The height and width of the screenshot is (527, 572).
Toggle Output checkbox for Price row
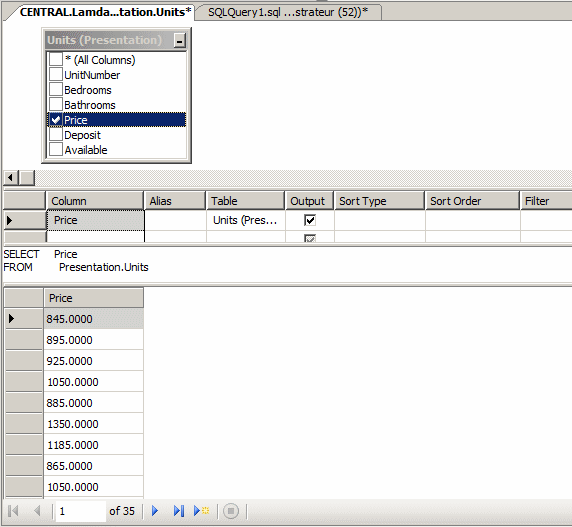click(310, 220)
